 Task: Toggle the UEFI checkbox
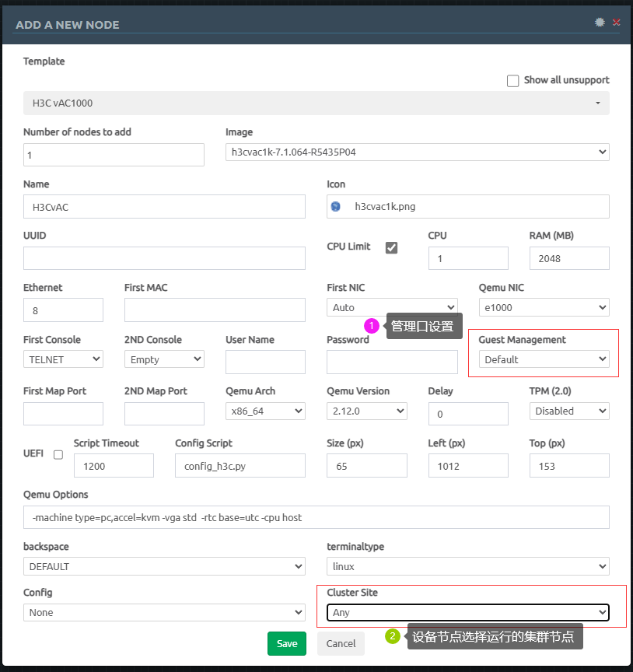[x=58, y=455]
